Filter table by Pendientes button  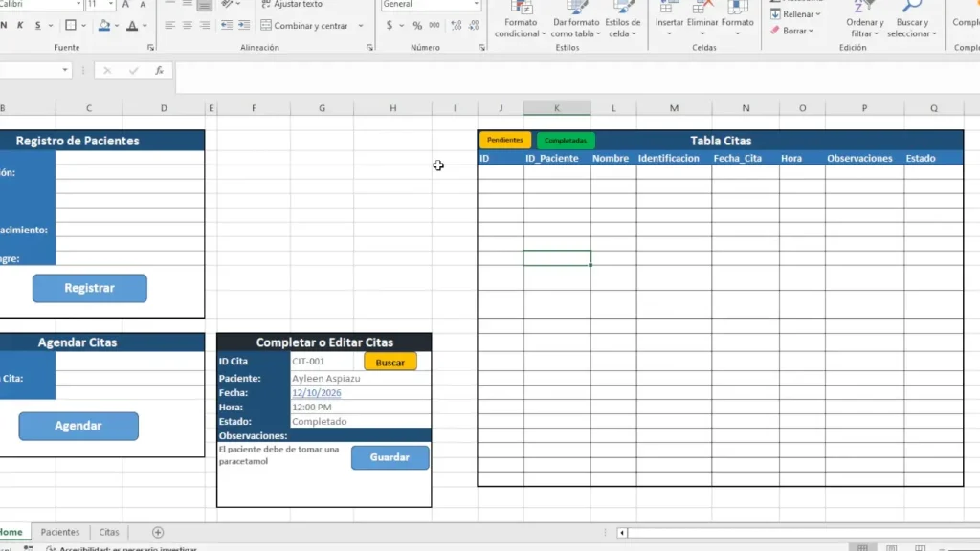[x=505, y=140]
